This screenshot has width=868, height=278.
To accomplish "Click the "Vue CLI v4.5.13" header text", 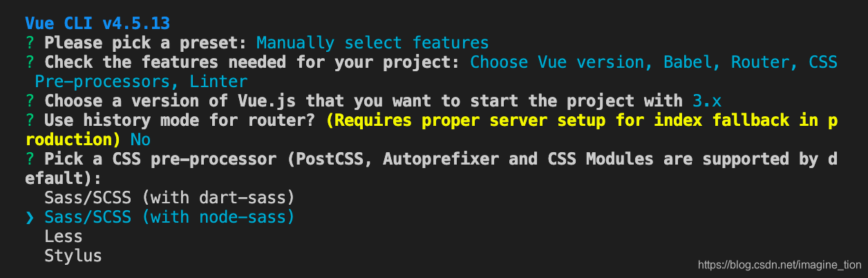I will (x=97, y=23).
